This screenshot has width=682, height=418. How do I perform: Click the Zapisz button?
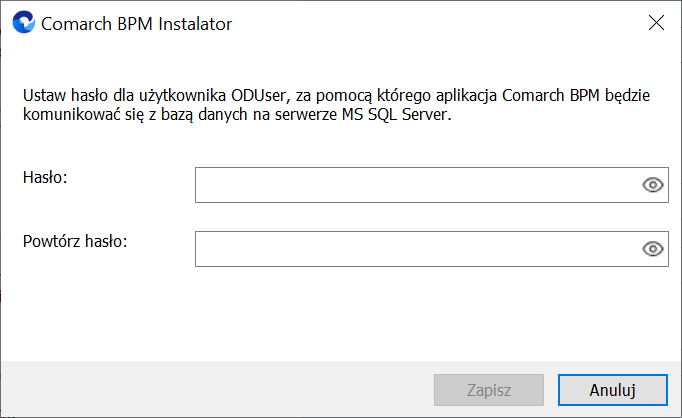(x=489, y=390)
